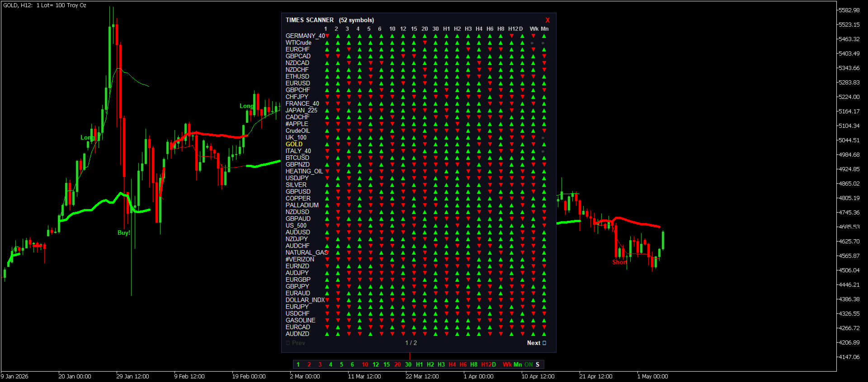This screenshot has height=382, width=868.
Task: Click AUDNZD monthly green up arrow
Action: (x=544, y=334)
